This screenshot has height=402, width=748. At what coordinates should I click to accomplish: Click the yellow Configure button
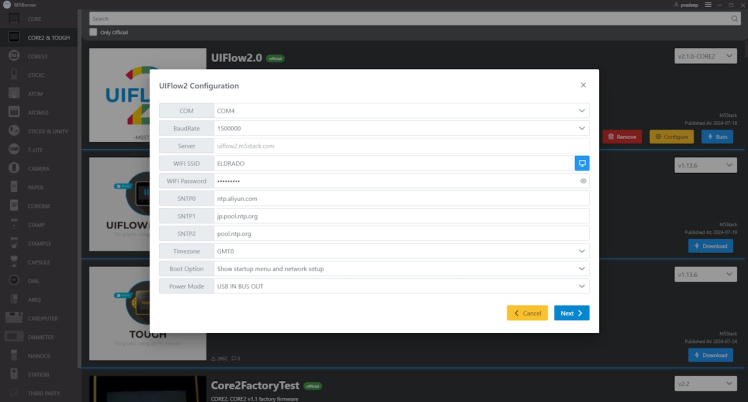(x=671, y=136)
